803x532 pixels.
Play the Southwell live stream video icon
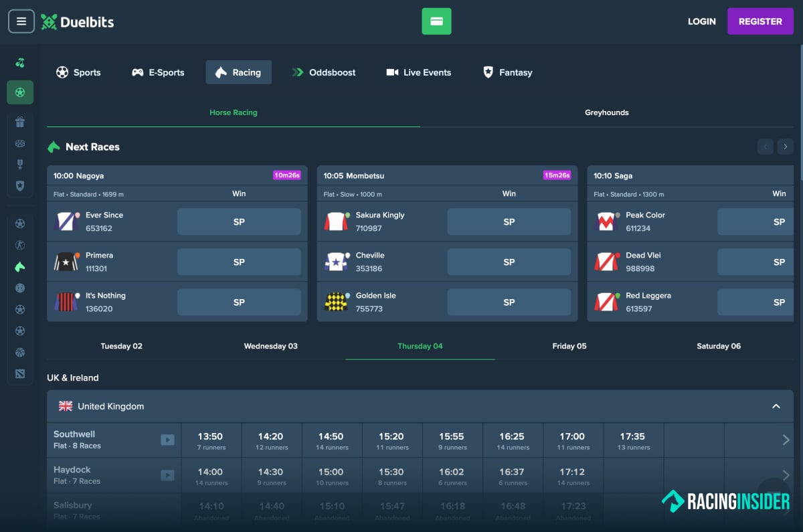click(167, 440)
